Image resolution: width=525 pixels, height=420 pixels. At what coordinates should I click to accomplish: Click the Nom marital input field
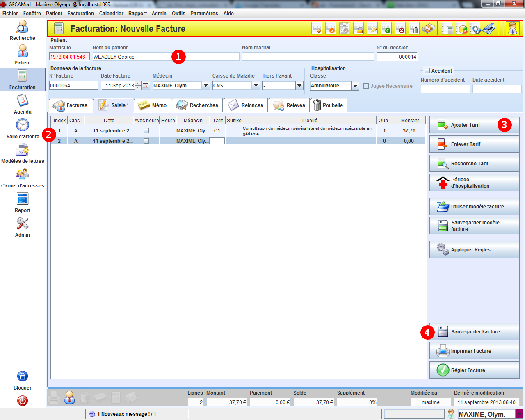pos(308,57)
